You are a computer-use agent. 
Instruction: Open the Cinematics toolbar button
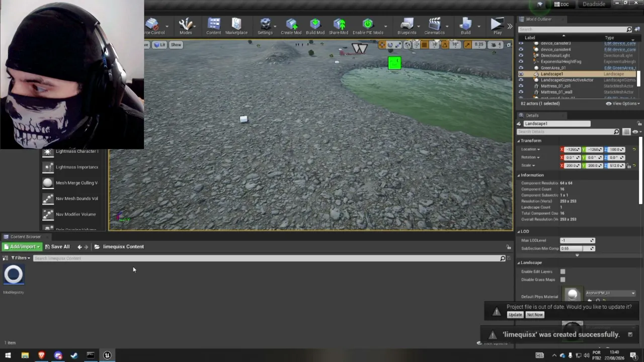434,26
